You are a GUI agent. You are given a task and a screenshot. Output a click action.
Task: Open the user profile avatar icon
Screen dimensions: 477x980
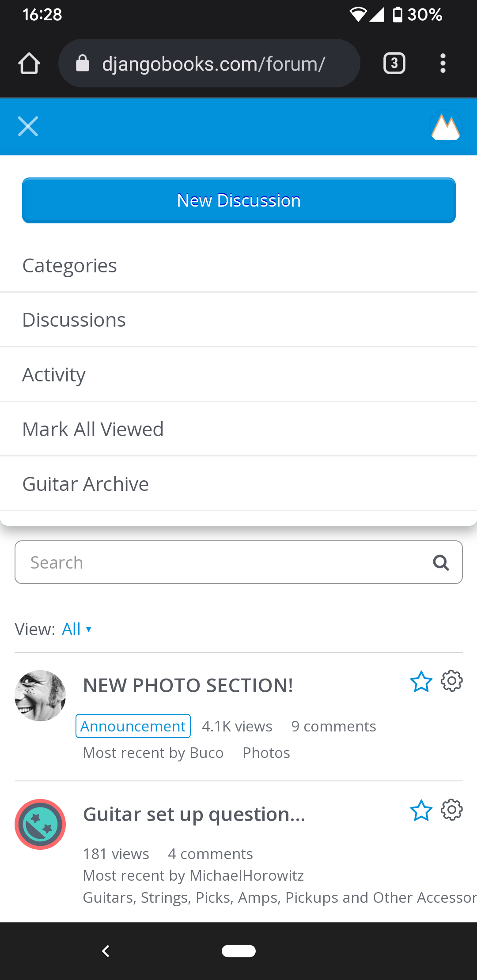[x=446, y=127]
